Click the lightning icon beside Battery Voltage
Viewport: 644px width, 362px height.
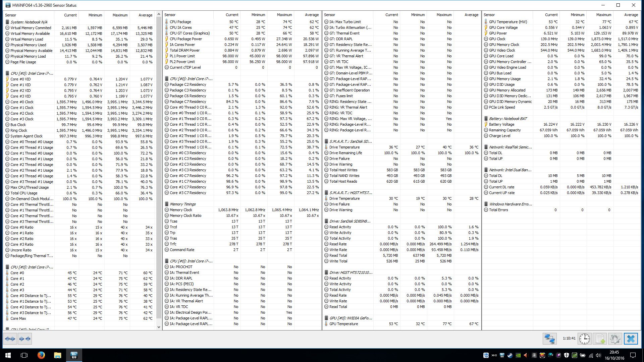coord(486,124)
